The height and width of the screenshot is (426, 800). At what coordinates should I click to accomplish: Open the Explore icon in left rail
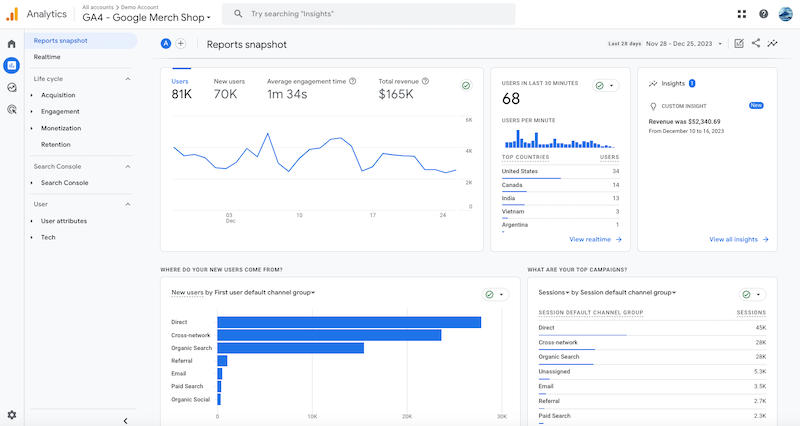(11, 87)
